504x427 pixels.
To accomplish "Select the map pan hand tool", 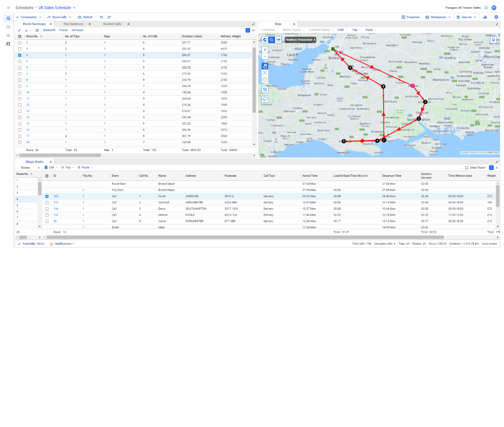I will 265,66.
